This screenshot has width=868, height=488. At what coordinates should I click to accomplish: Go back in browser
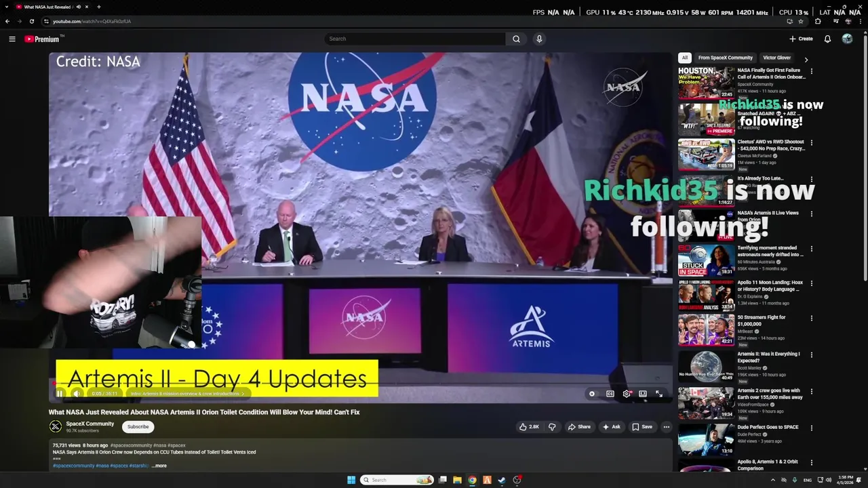(7, 21)
